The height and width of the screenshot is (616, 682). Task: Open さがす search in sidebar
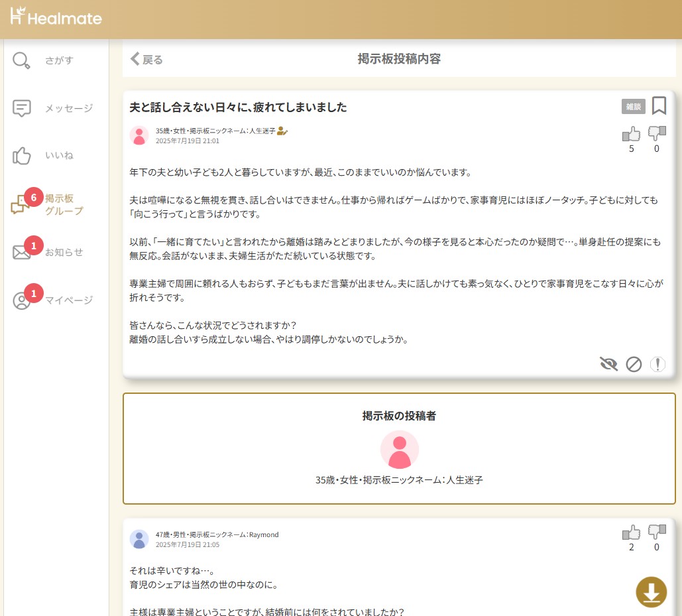pyautogui.click(x=22, y=60)
